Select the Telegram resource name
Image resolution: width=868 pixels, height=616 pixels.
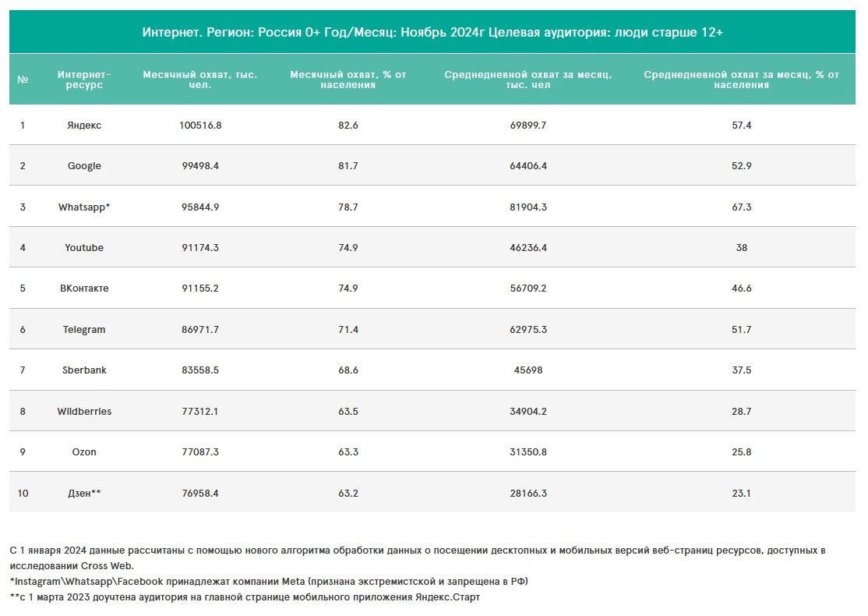[x=84, y=330]
